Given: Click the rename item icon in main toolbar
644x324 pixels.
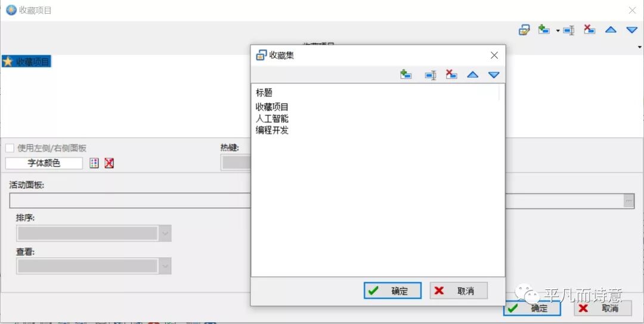Looking at the screenshot, I should pyautogui.click(x=568, y=30).
